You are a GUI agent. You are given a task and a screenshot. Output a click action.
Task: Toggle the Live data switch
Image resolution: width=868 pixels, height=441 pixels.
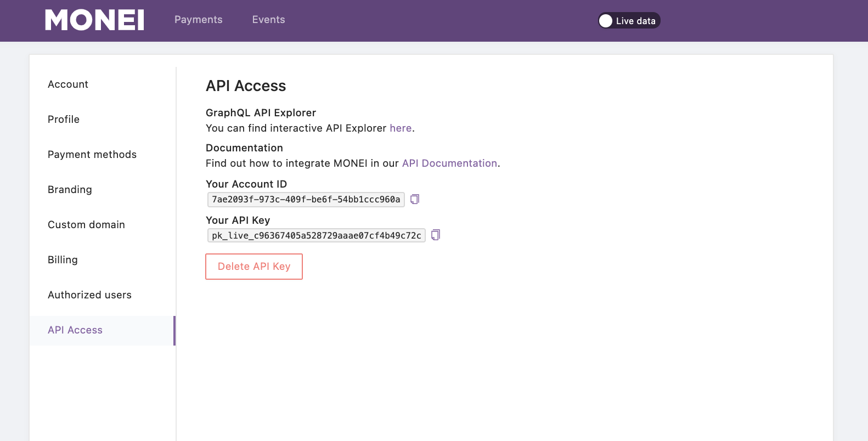click(x=629, y=21)
